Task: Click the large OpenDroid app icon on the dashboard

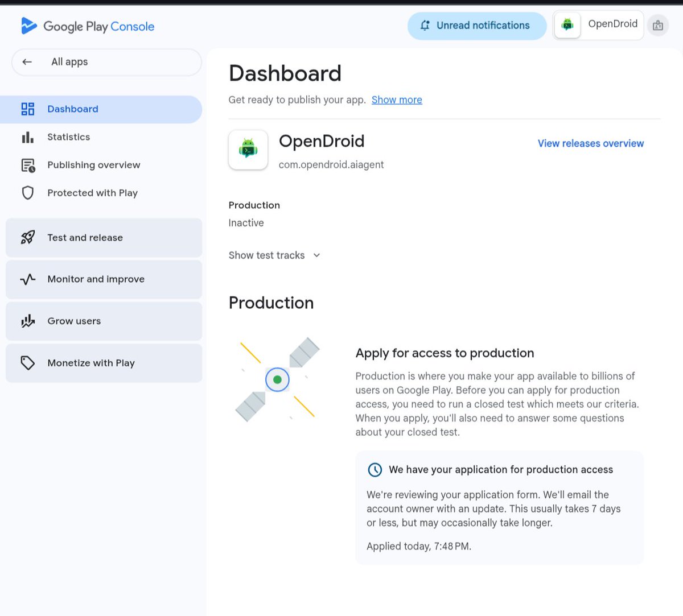Action: (x=248, y=150)
